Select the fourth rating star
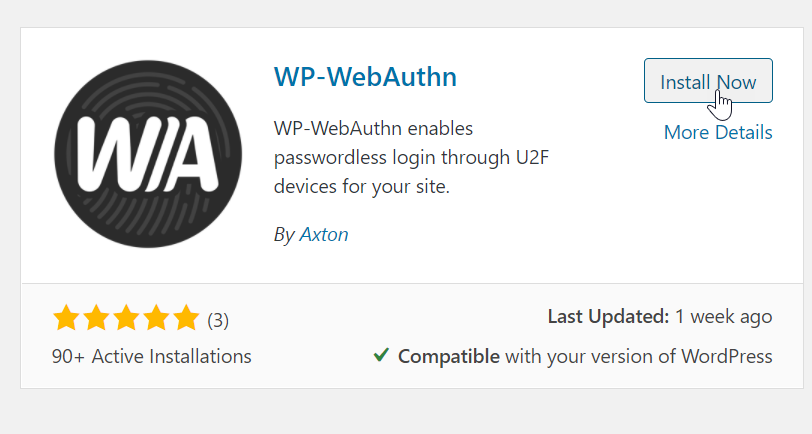This screenshot has width=812, height=434. (x=157, y=320)
